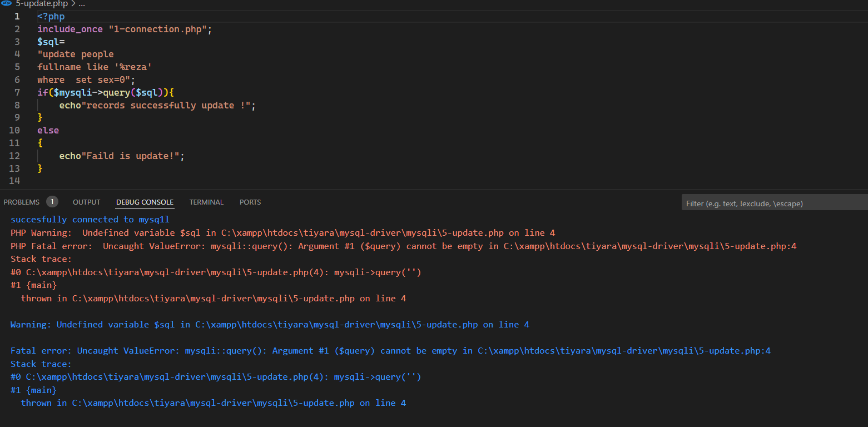Click the $sql= variable on line 3

click(51, 42)
